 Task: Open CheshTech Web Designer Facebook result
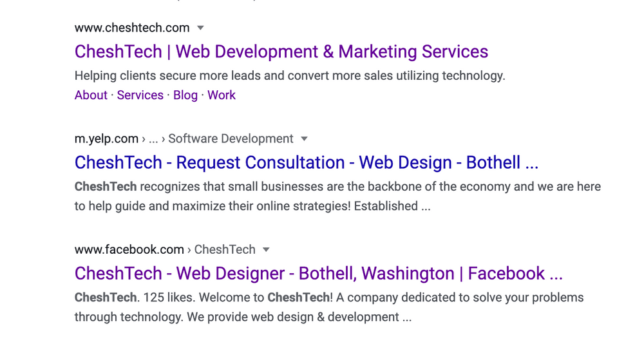[319, 274]
